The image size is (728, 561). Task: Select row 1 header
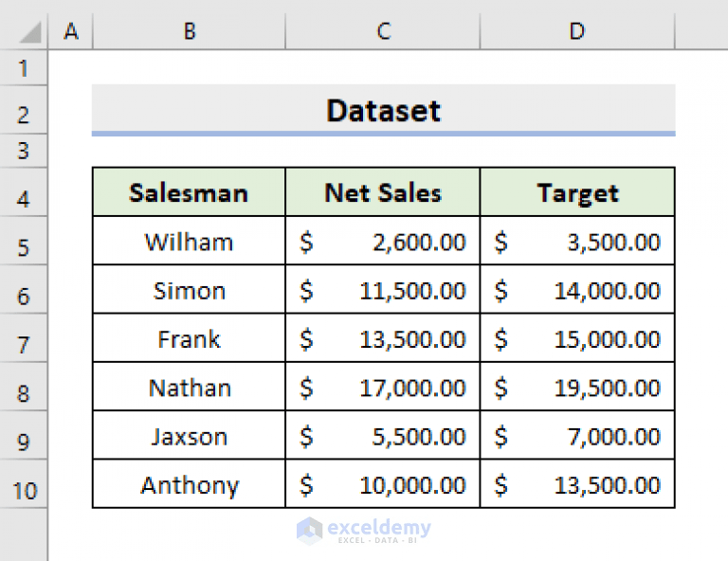click(x=24, y=68)
